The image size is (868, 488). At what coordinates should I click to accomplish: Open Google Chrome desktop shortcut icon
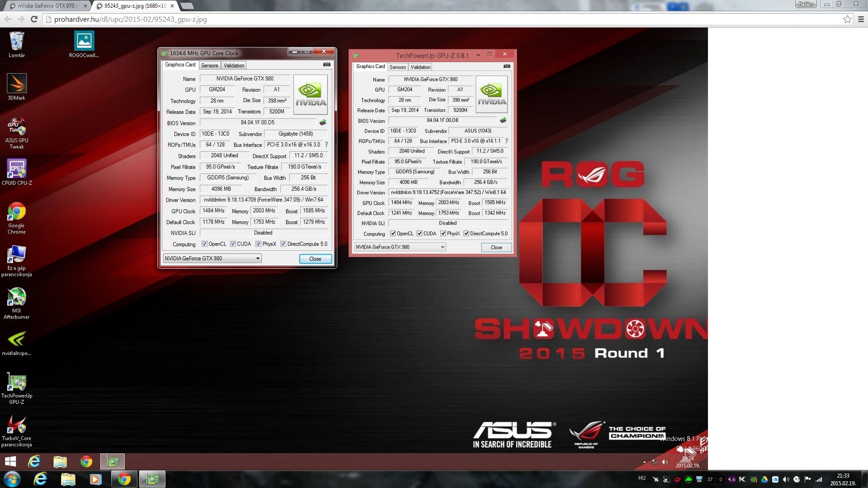(x=17, y=218)
